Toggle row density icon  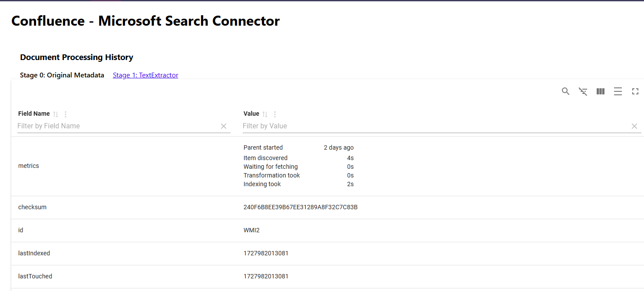(x=618, y=91)
